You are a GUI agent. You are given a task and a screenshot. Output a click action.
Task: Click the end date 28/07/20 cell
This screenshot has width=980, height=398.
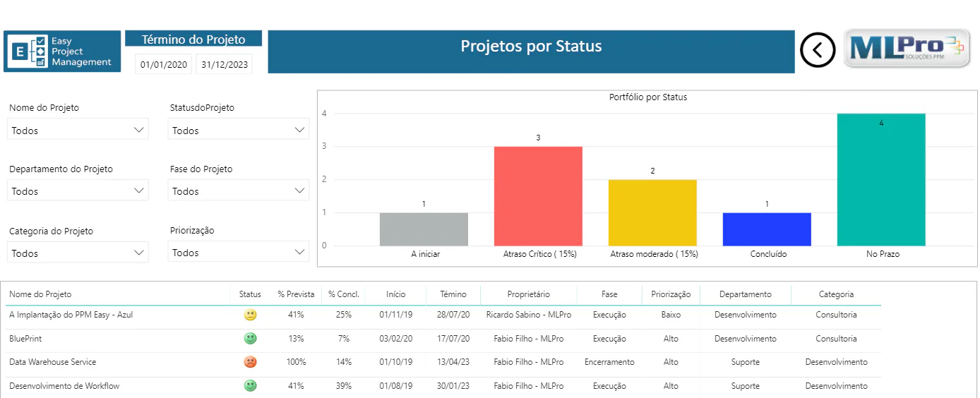453,315
